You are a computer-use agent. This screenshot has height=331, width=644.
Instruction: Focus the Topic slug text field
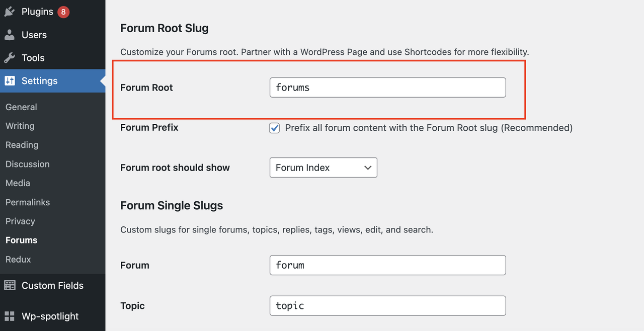[x=387, y=306]
